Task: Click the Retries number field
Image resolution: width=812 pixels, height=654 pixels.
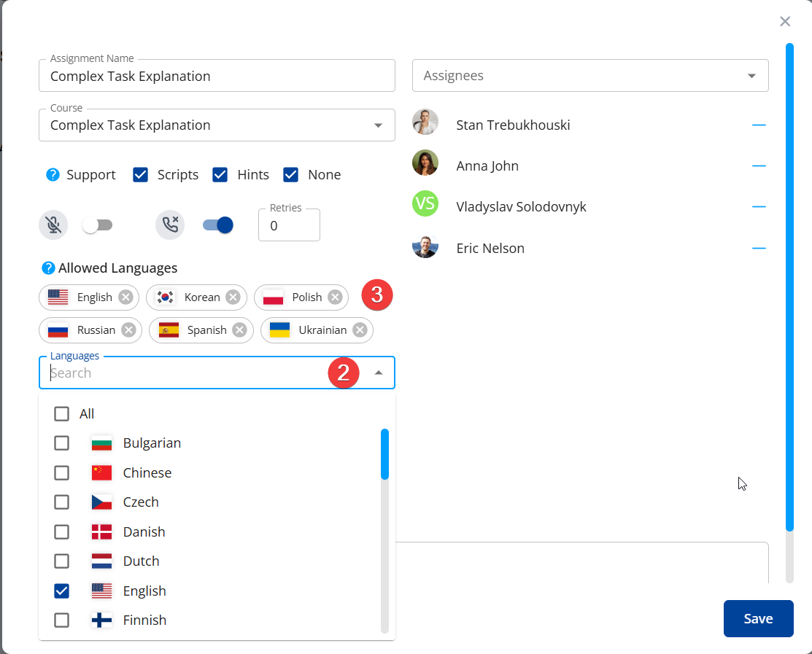Action: click(x=289, y=226)
